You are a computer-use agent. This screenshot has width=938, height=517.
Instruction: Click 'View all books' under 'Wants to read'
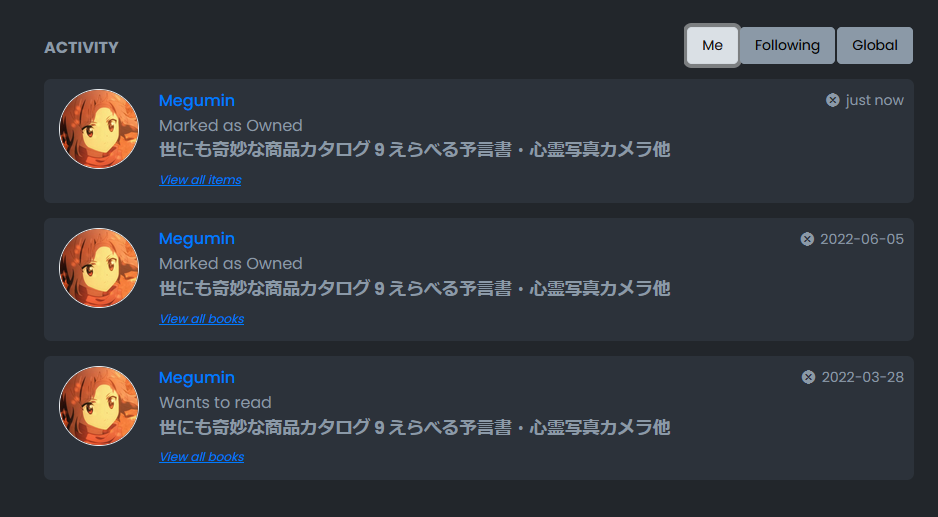[201, 457]
